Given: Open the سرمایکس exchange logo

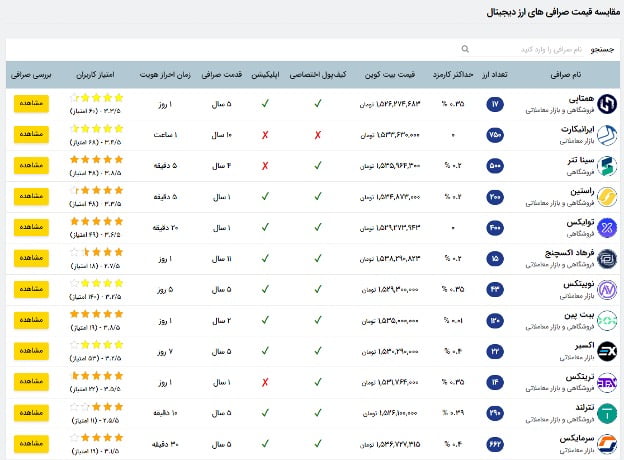Looking at the screenshot, I should [607, 444].
